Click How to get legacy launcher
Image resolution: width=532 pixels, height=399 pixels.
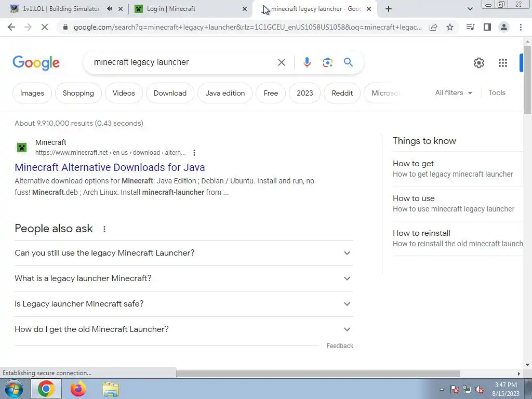(457, 169)
